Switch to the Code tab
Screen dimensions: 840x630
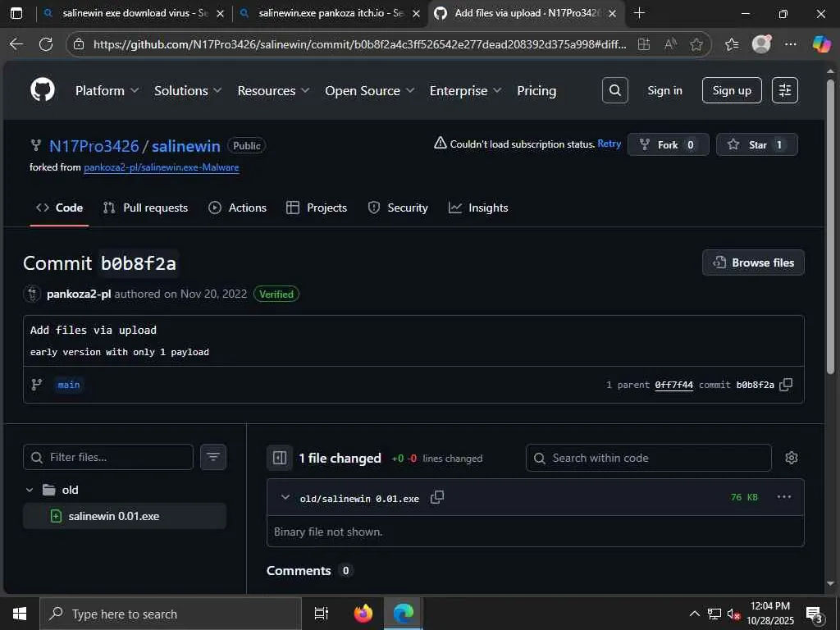point(59,208)
